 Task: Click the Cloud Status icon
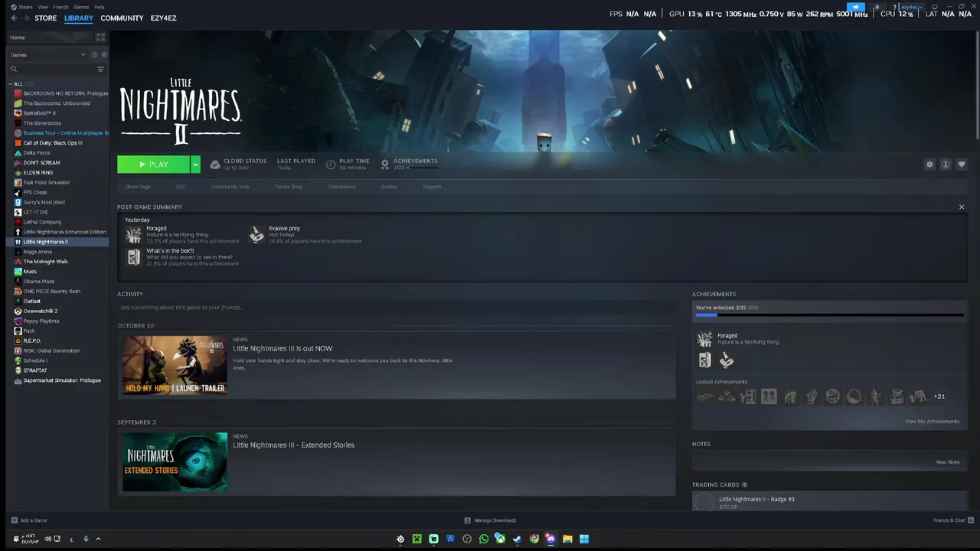(x=215, y=165)
